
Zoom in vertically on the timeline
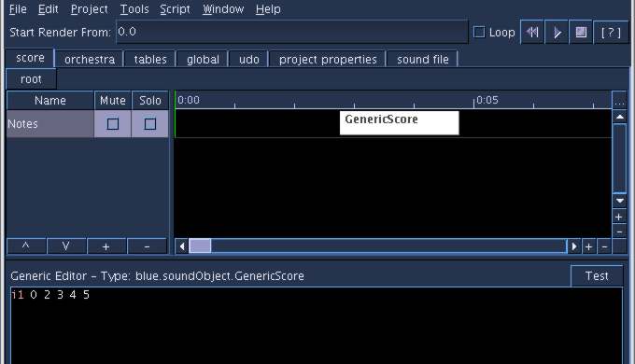click(x=619, y=217)
